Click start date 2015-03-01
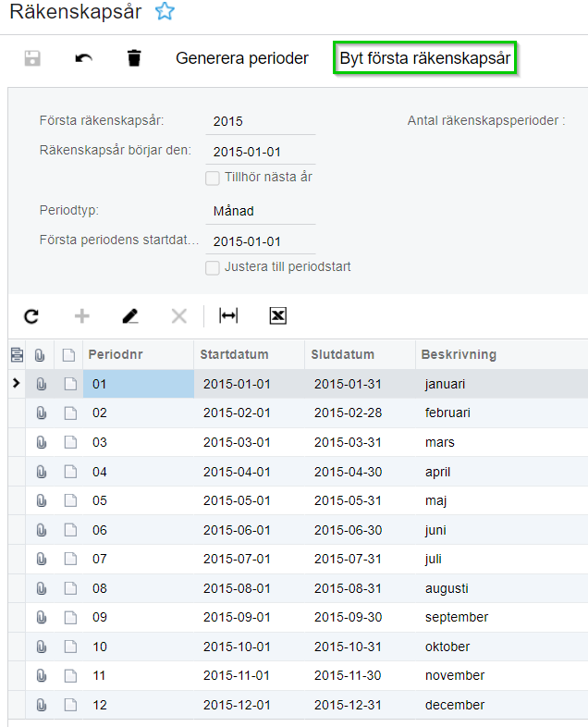The height and width of the screenshot is (727, 588). (250, 442)
